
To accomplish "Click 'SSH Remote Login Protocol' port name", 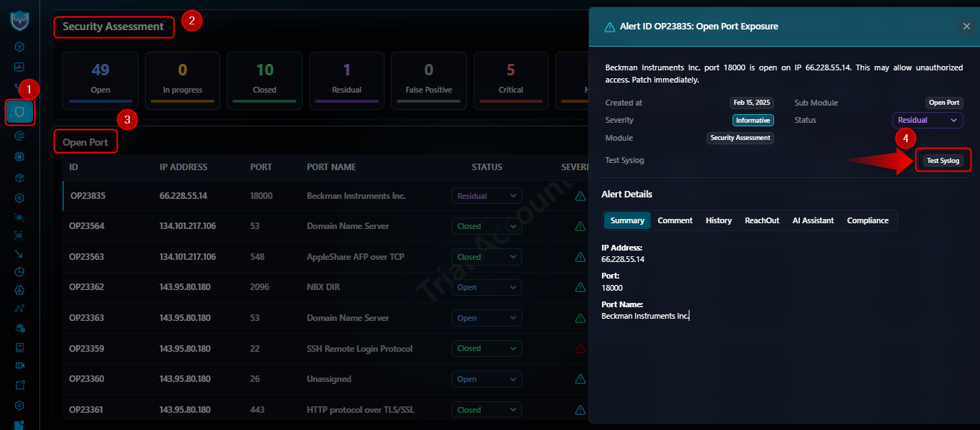I will coord(359,349).
